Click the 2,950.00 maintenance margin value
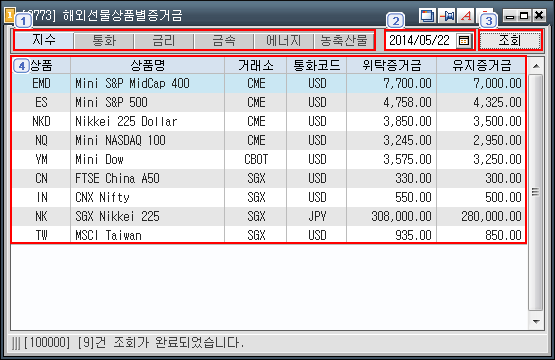The width and height of the screenshot is (555, 360). coord(497,141)
